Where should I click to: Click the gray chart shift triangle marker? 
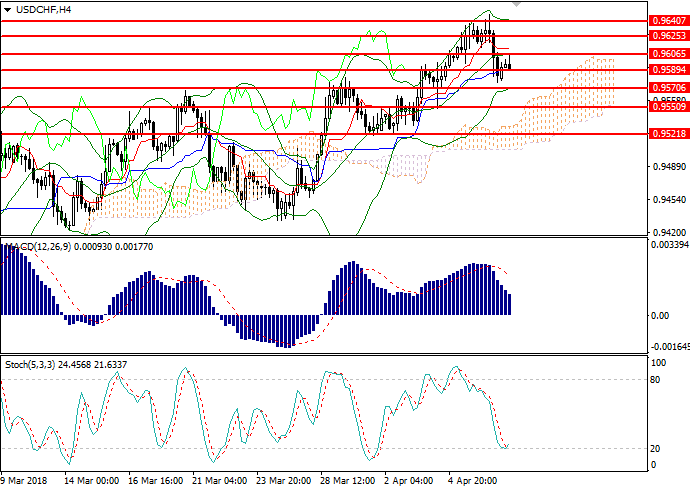click(x=516, y=6)
